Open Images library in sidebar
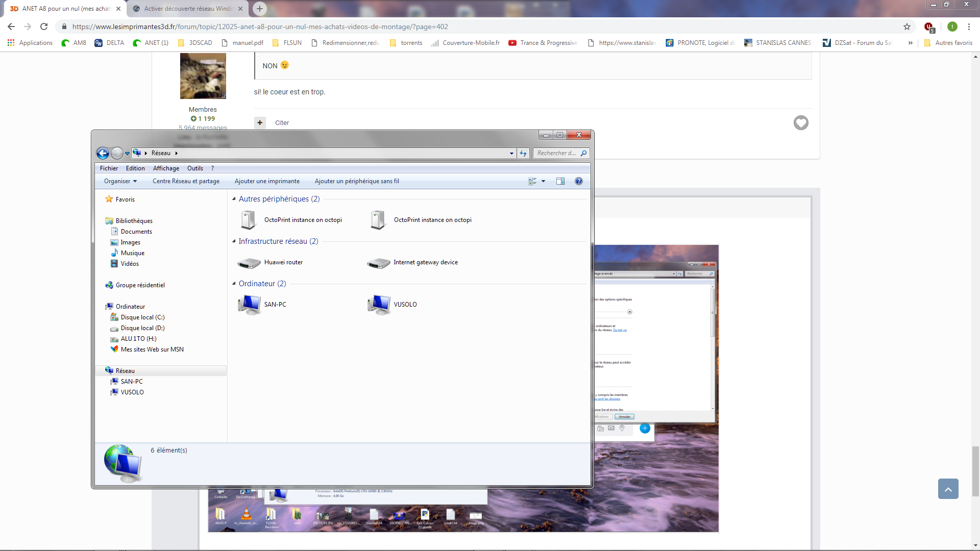Image resolution: width=980 pixels, height=551 pixels. [130, 242]
